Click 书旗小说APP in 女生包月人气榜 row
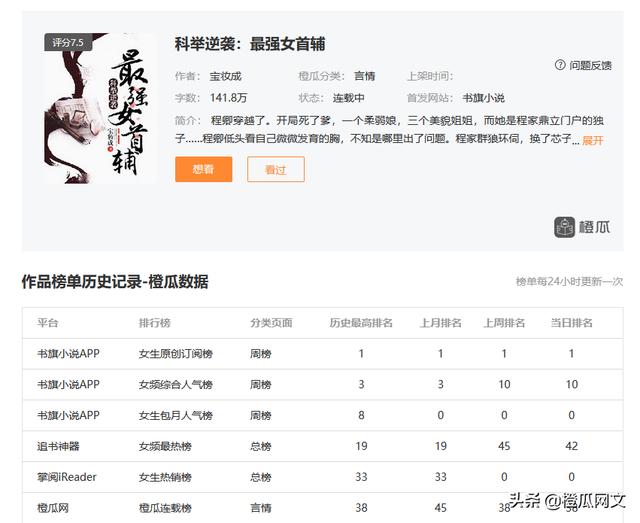This screenshot has height=523, width=640. [x=69, y=415]
